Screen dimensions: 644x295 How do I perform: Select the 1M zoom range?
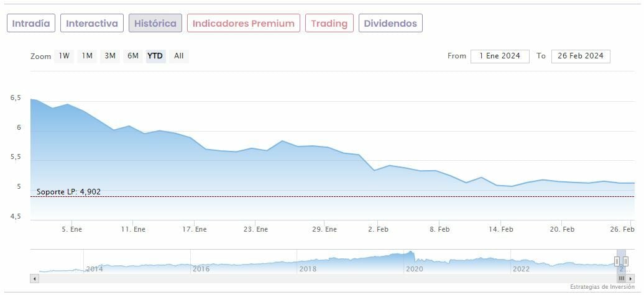pyautogui.click(x=87, y=56)
